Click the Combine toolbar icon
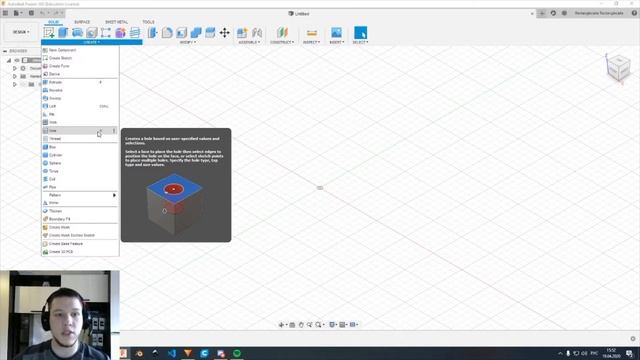The height and width of the screenshot is (360, 640). (196, 33)
